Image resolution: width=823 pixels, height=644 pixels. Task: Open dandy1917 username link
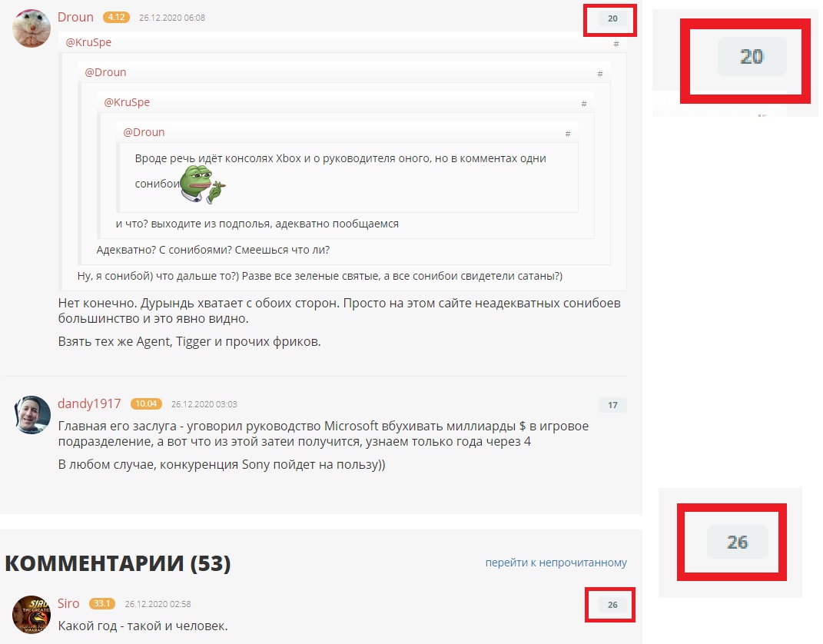click(89, 403)
